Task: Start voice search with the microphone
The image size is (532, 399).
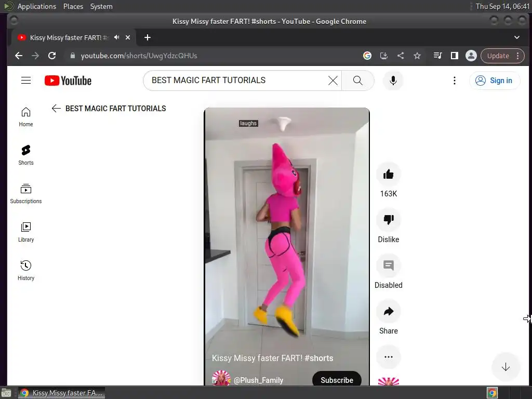Action: point(393,81)
